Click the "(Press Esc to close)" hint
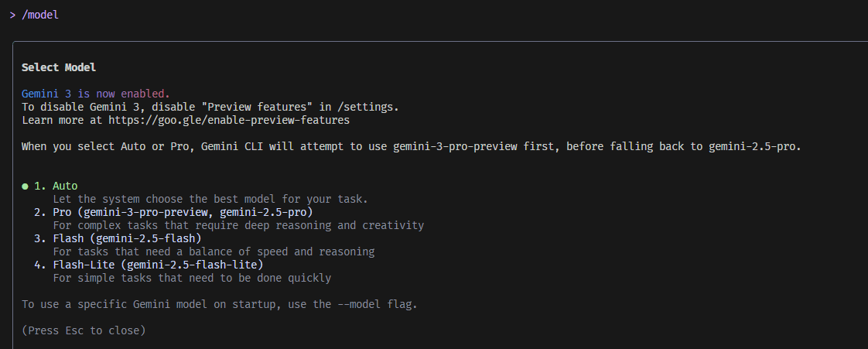Screen dimensions: 868x349 tap(84, 330)
